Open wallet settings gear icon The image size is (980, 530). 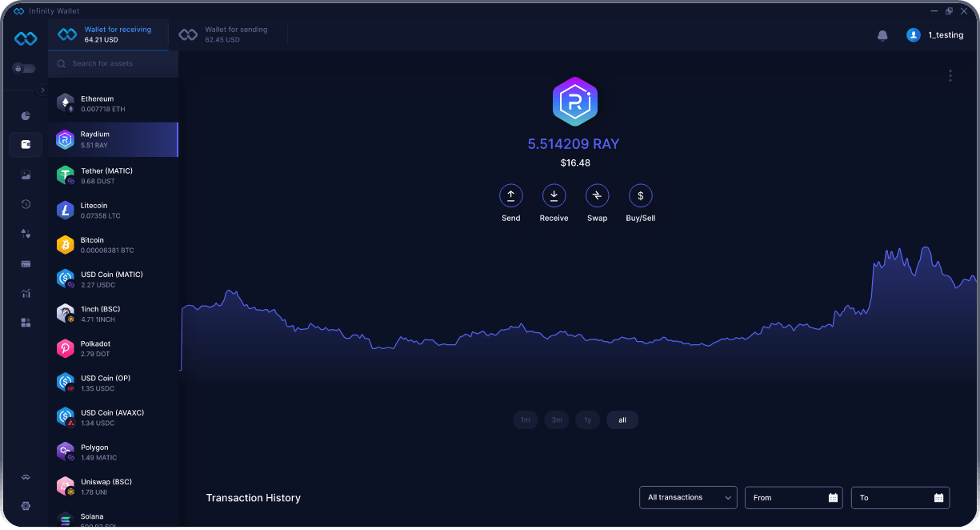tap(25, 506)
